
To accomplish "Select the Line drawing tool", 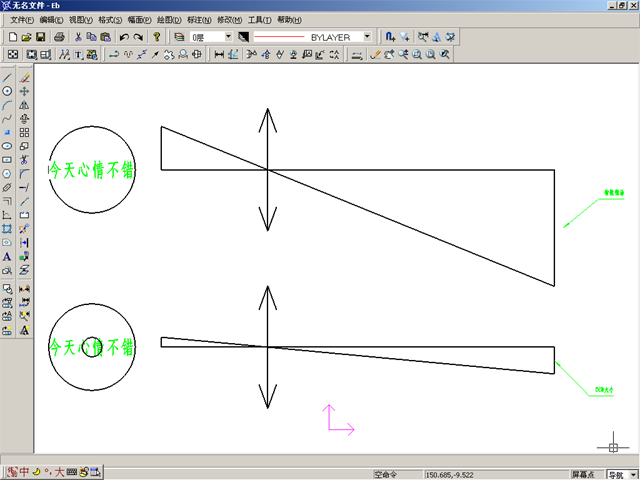I will 7,77.
